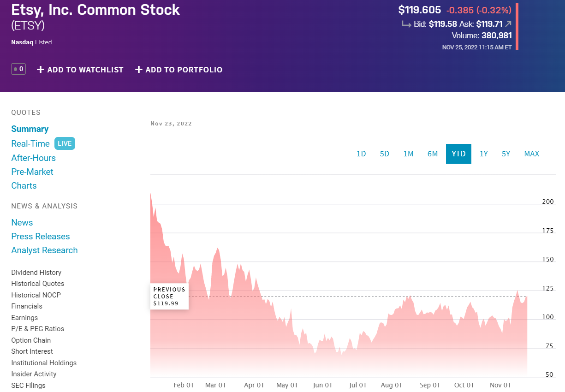Select the YTD chart range
565x392 pixels.
[458, 154]
